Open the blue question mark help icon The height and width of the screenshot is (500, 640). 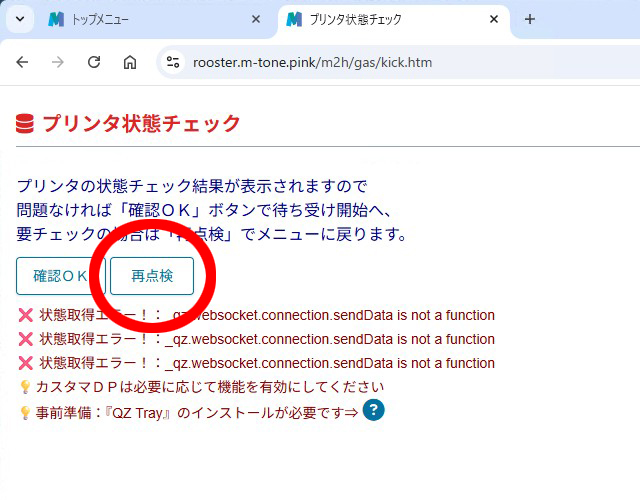(373, 410)
